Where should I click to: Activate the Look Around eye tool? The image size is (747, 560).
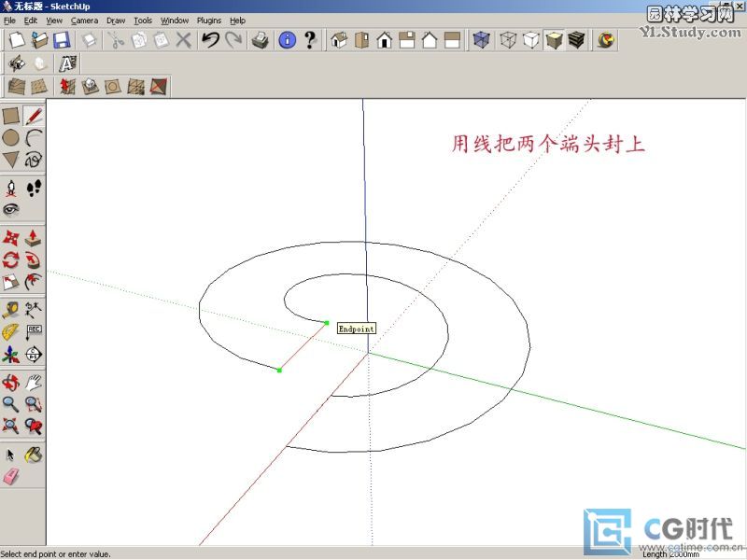coord(10,209)
